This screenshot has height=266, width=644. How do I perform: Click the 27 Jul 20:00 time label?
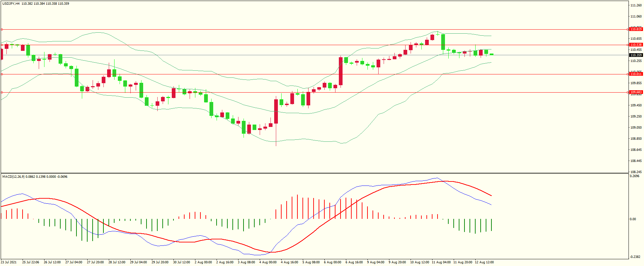(95, 262)
